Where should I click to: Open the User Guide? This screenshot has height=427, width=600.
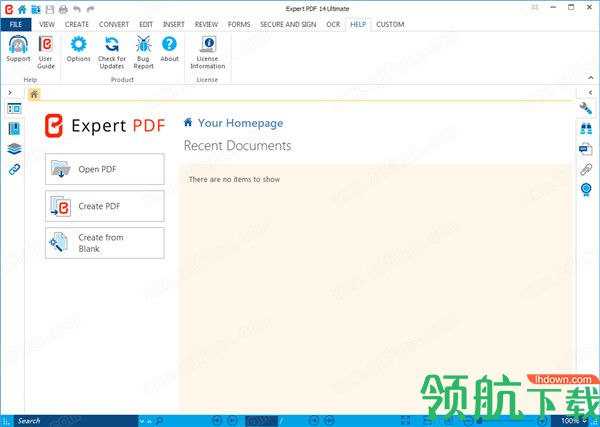(46, 52)
